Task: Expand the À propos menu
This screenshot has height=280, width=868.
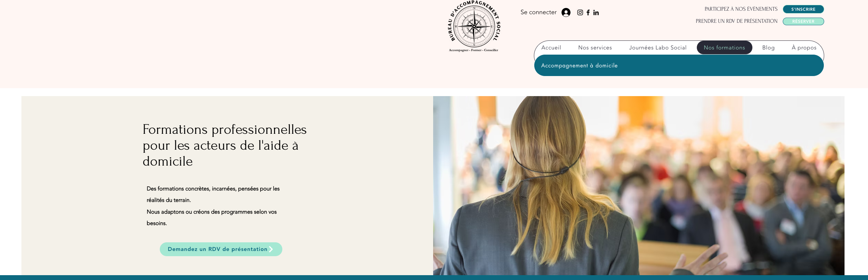Action: (804, 48)
